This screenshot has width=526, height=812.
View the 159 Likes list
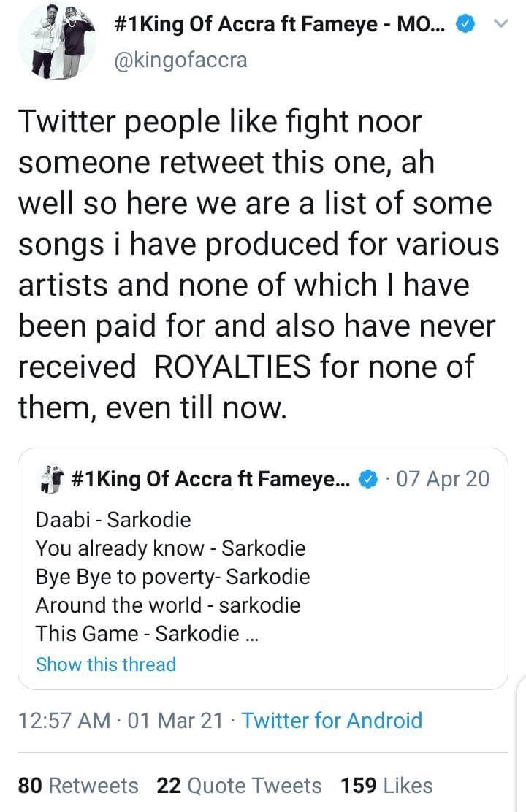pyautogui.click(x=386, y=786)
